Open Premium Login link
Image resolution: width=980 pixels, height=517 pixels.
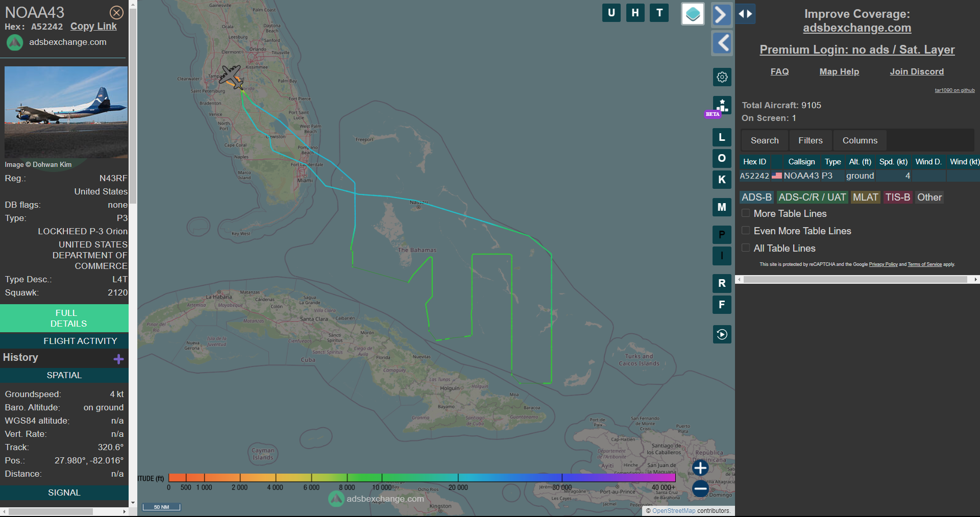click(857, 50)
